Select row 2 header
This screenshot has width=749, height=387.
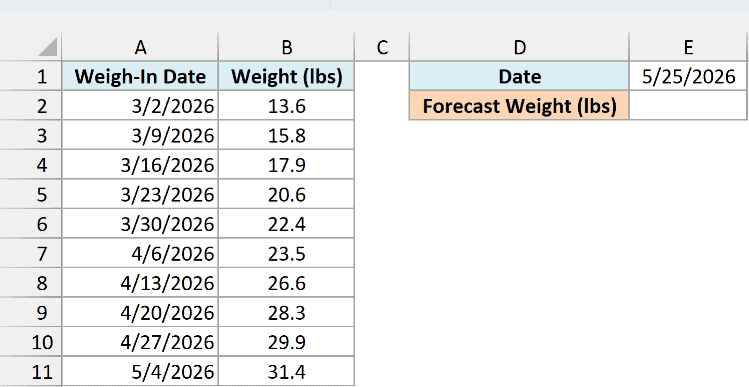coord(31,106)
